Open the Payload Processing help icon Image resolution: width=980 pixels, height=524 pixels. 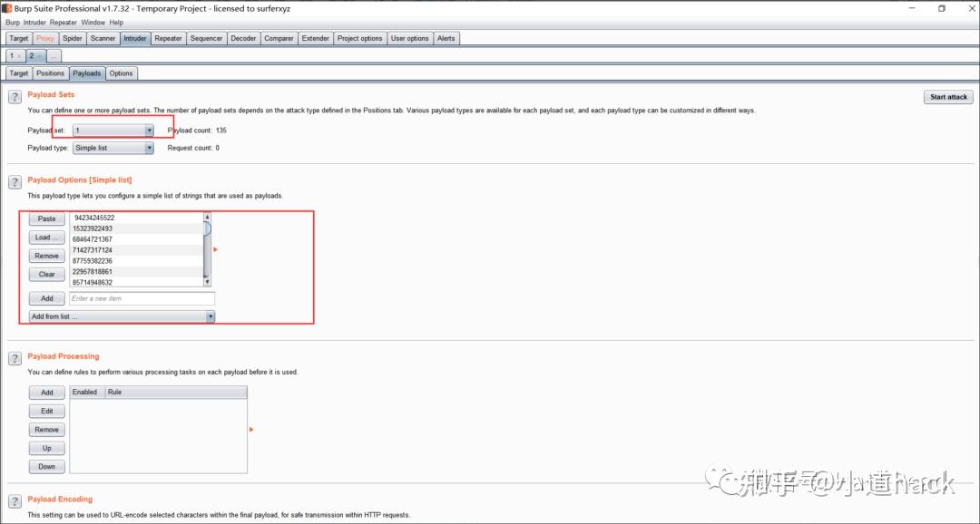pyautogui.click(x=15, y=358)
